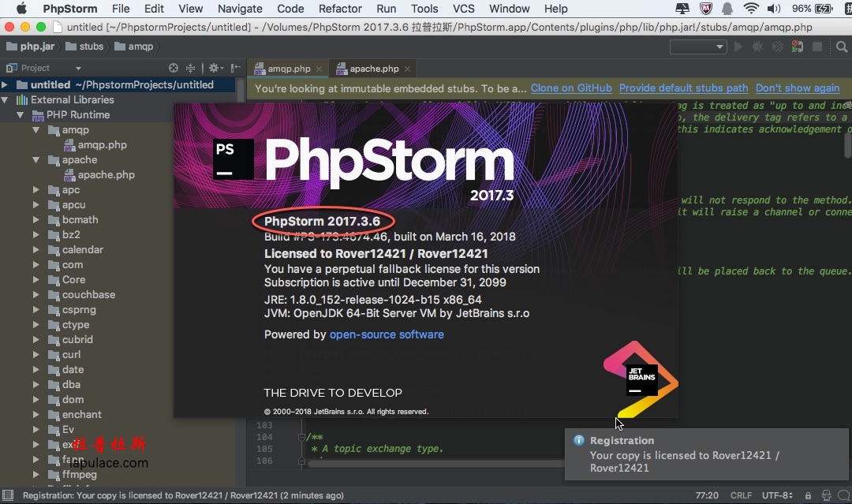This screenshot has height=504, width=852.
Task: Click tool window toggle icon in status bar
Action: tap(8, 495)
